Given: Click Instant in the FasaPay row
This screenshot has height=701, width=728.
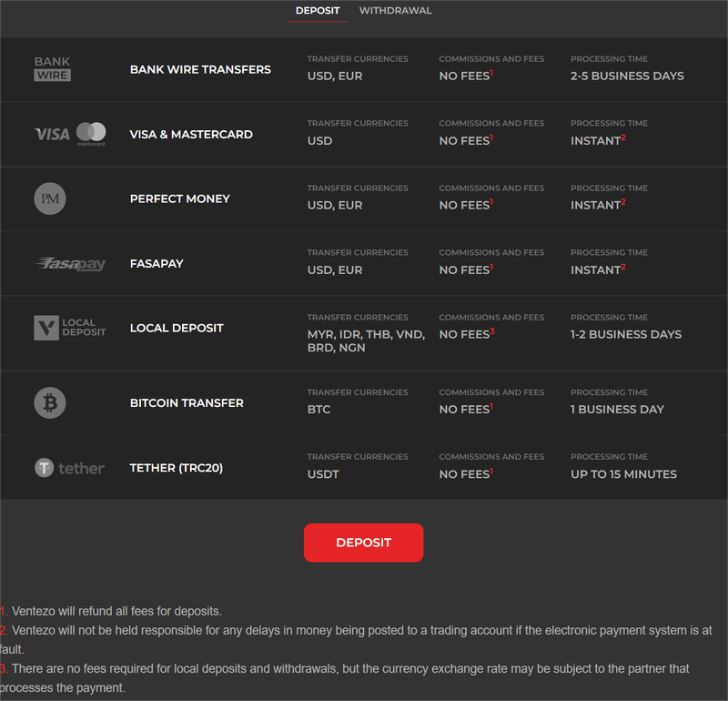Looking at the screenshot, I should [x=598, y=269].
